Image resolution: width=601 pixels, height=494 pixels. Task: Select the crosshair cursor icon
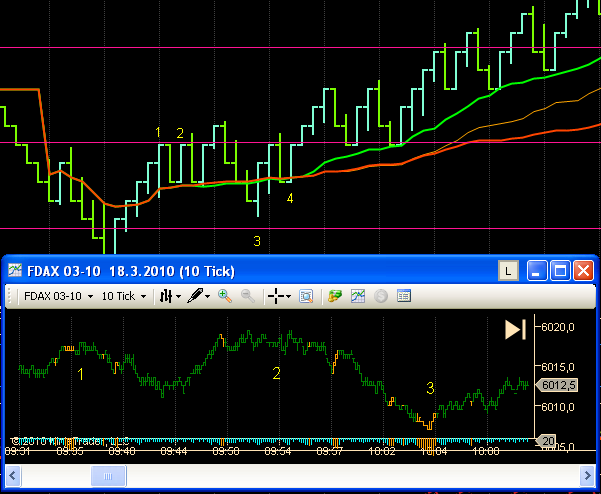pyautogui.click(x=276, y=296)
